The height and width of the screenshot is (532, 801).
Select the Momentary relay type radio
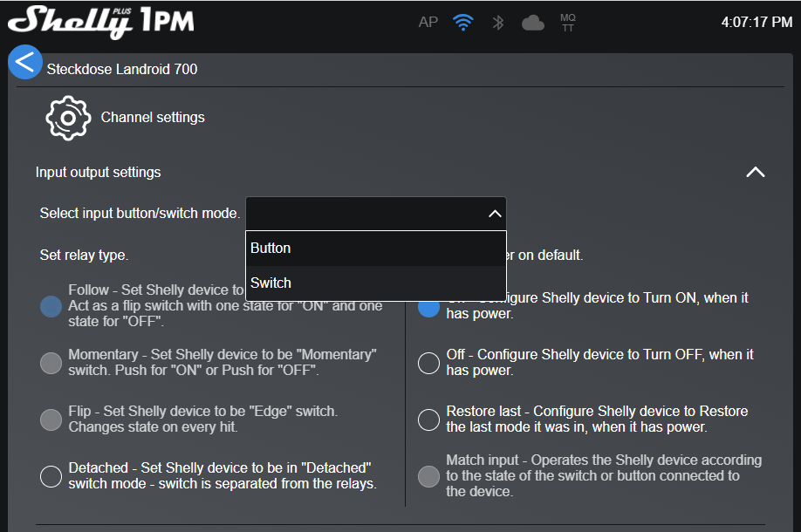(x=51, y=363)
